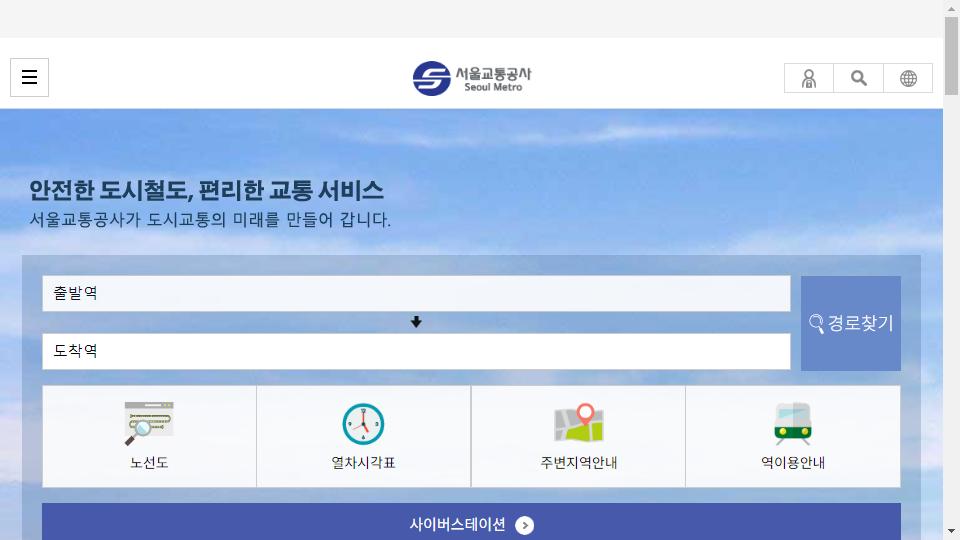Click the page vertical scrollbar thumb
The width and height of the screenshot is (960, 540).
pyautogui.click(x=951, y=56)
